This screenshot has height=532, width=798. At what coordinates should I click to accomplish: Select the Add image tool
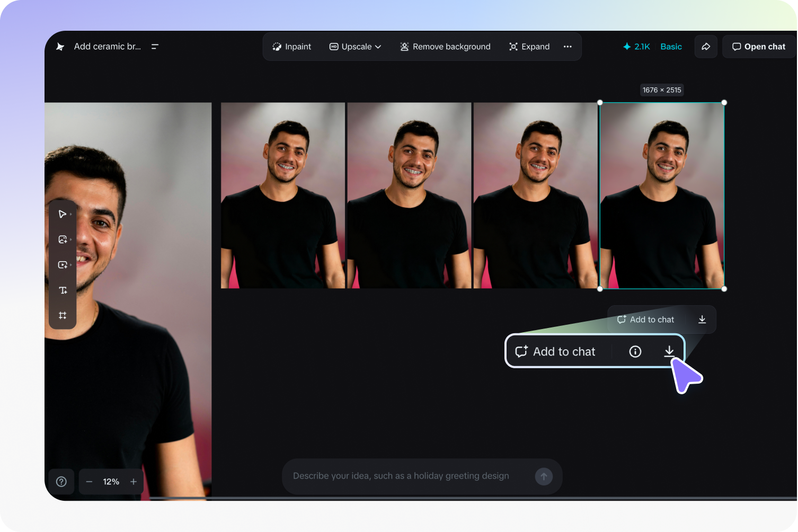click(x=63, y=239)
